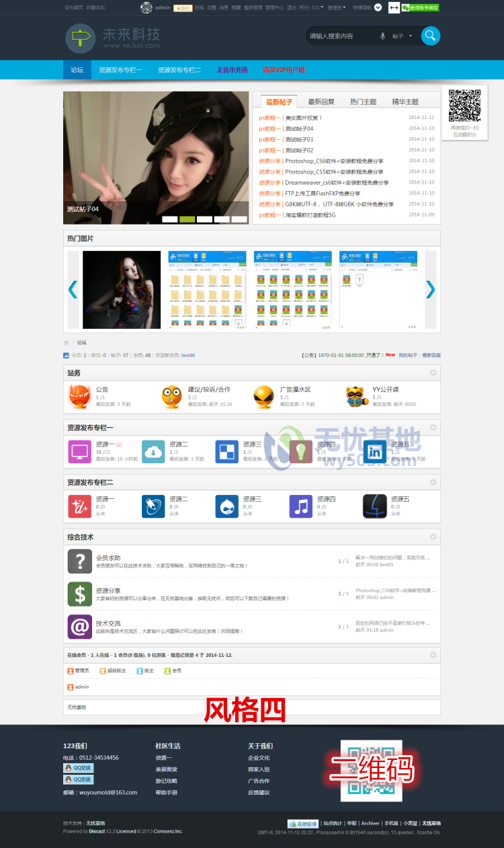This screenshot has width=504, height=848.
Task: Open the 公告 board flame icon
Action: click(79, 397)
